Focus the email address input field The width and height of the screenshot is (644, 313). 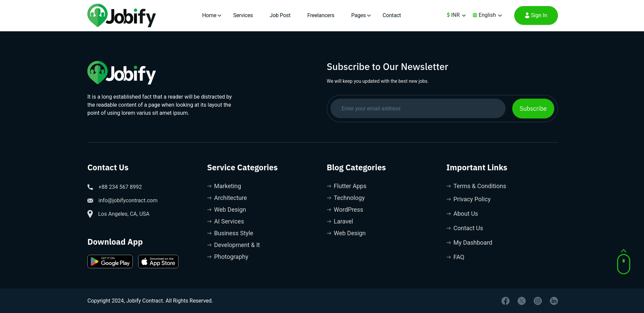tap(417, 108)
